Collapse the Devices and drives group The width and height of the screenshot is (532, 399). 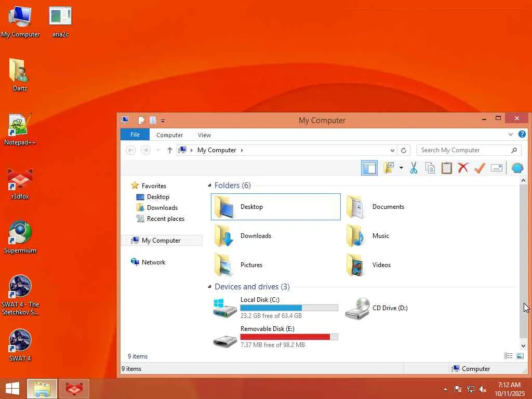click(x=209, y=287)
